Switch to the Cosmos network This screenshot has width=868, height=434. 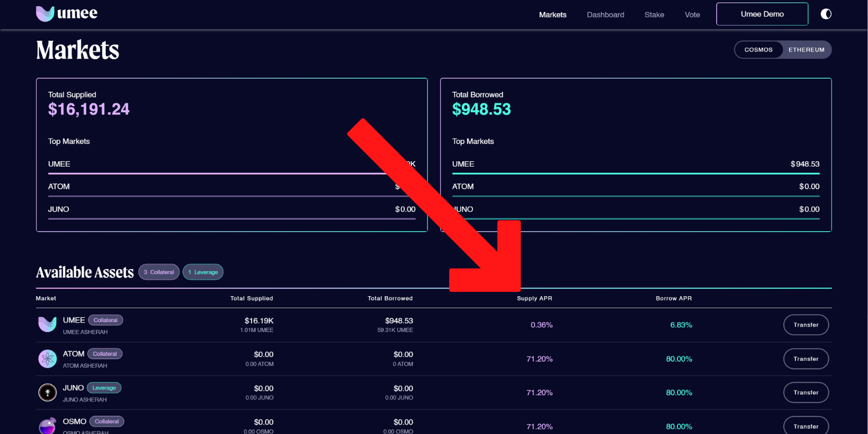tap(758, 50)
